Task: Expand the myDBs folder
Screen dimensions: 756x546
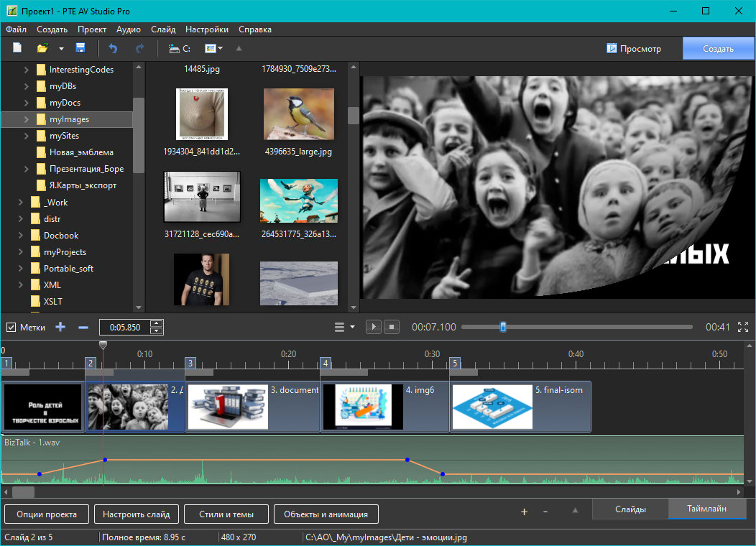Action: (27, 86)
